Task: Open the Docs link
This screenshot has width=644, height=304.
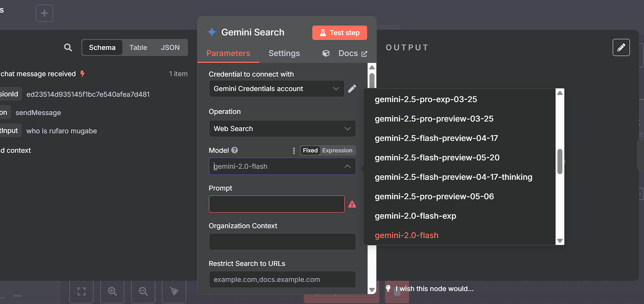Action: 348,53
